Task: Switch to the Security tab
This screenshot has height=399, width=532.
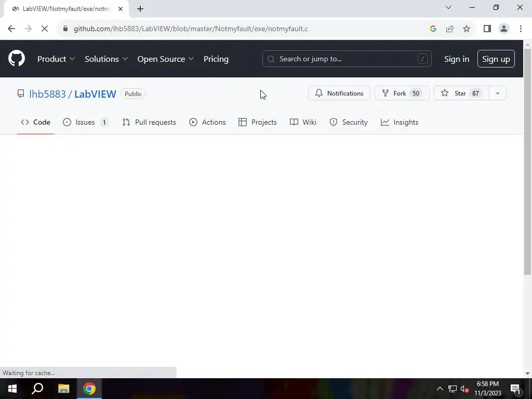Action: click(349, 122)
